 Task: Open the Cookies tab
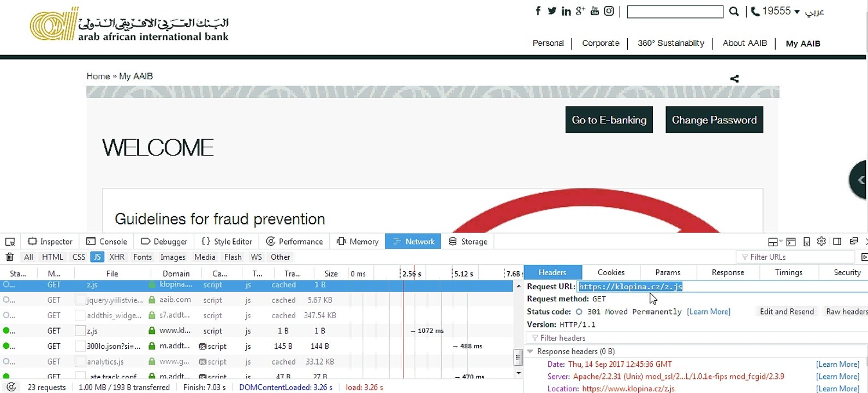point(611,272)
